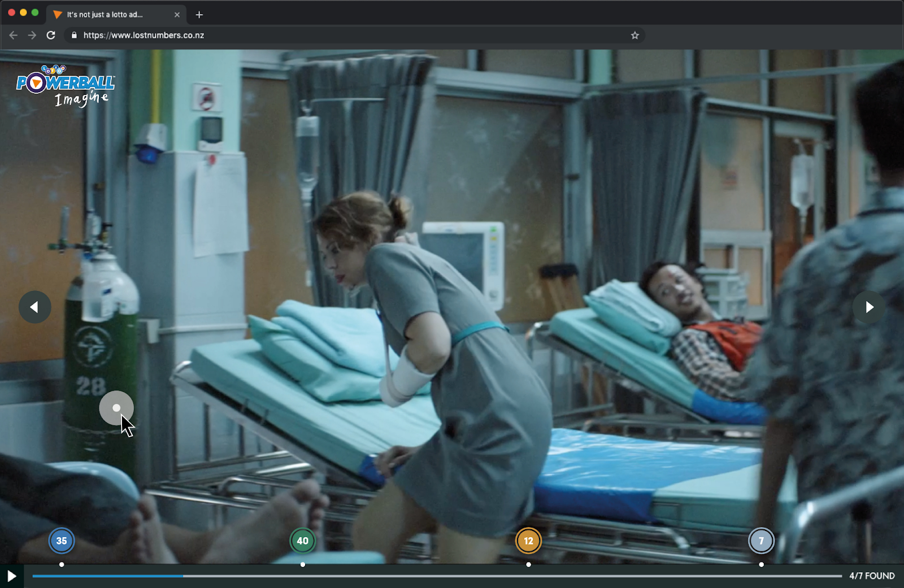This screenshot has height=588, width=904.
Task: Select the orange number 12 ball
Action: 528,541
